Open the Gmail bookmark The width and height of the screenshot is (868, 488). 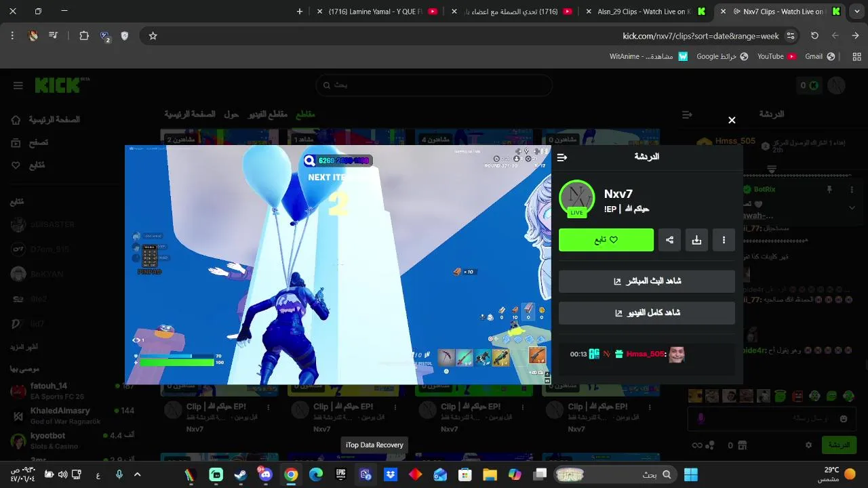pos(819,56)
